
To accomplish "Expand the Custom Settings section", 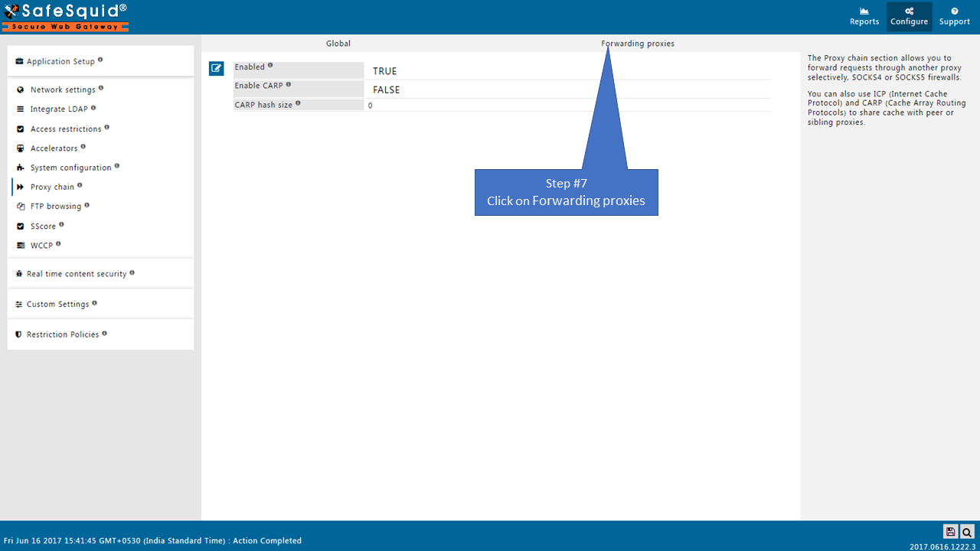I will point(57,305).
